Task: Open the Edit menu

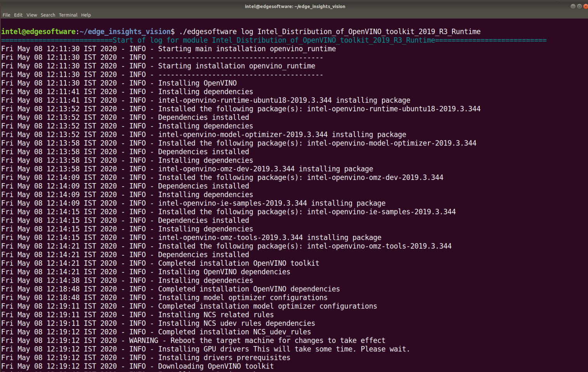Action: click(18, 15)
